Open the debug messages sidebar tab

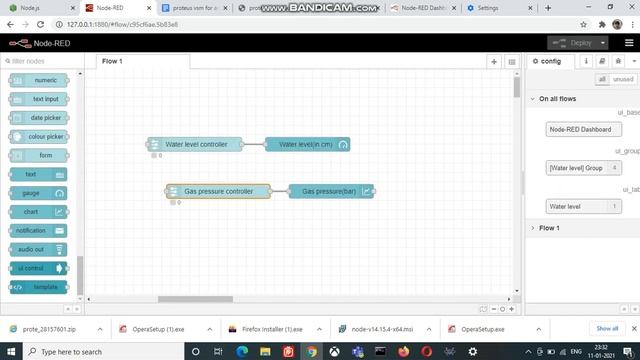618,61
